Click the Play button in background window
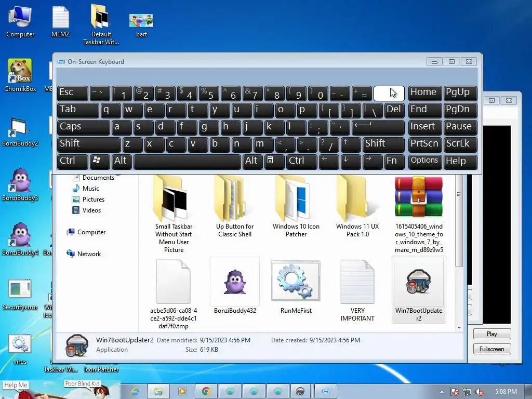 click(x=491, y=334)
